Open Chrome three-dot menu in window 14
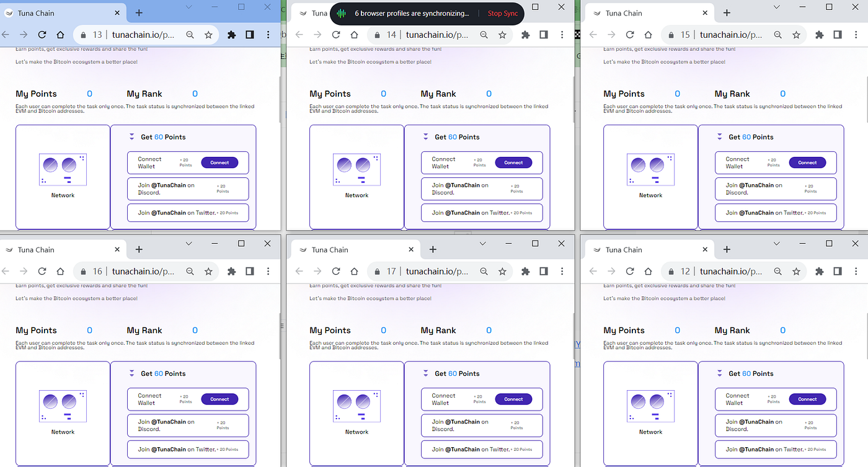 tap(562, 35)
